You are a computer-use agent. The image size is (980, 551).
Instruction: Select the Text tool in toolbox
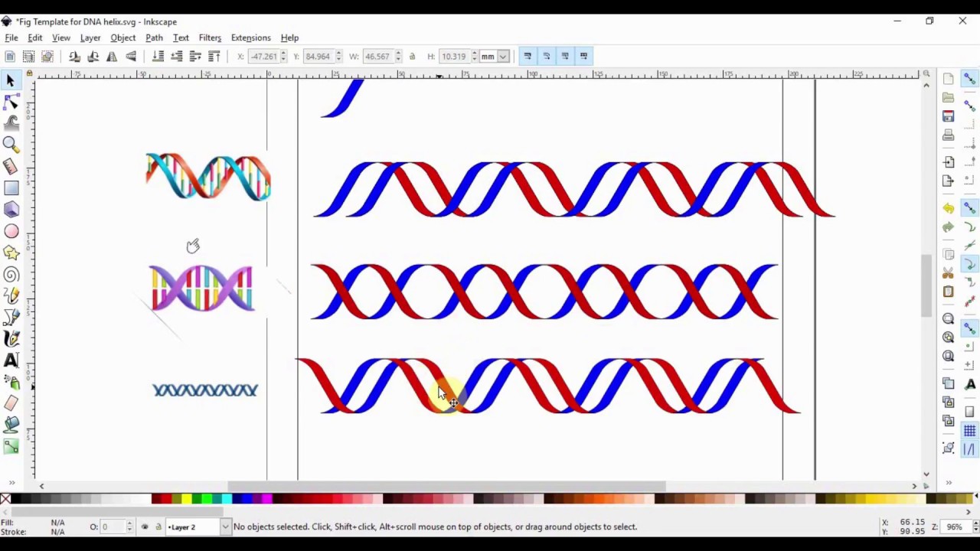pyautogui.click(x=11, y=360)
